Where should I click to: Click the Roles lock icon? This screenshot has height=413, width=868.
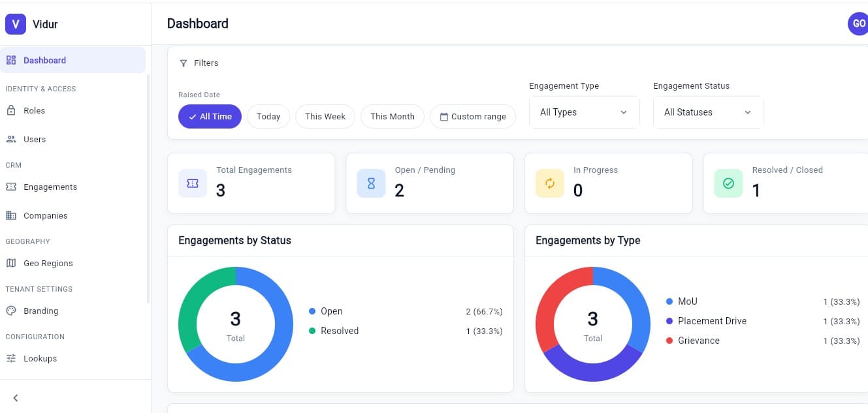pyautogui.click(x=11, y=110)
